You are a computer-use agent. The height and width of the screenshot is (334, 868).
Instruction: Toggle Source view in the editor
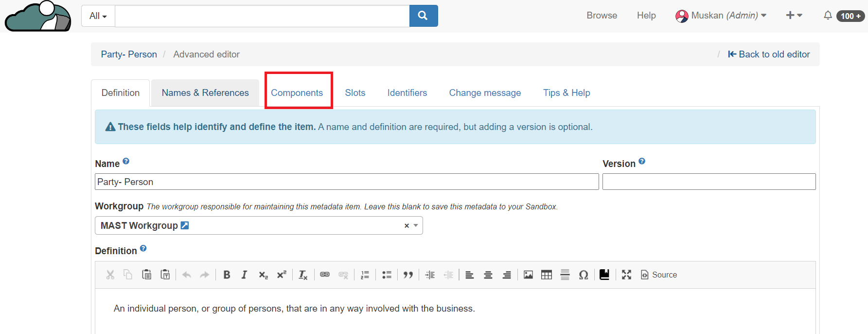[659, 275]
